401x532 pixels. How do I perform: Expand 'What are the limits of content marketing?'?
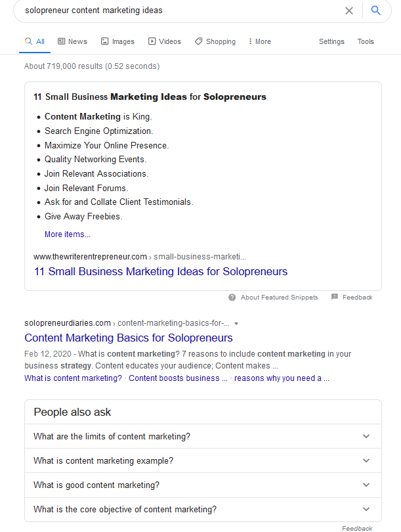pyautogui.click(x=203, y=436)
